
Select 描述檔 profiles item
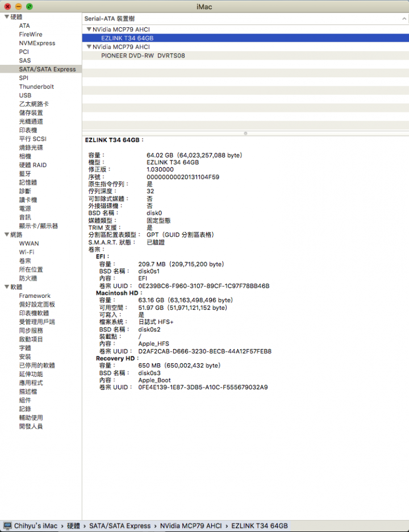click(28, 392)
